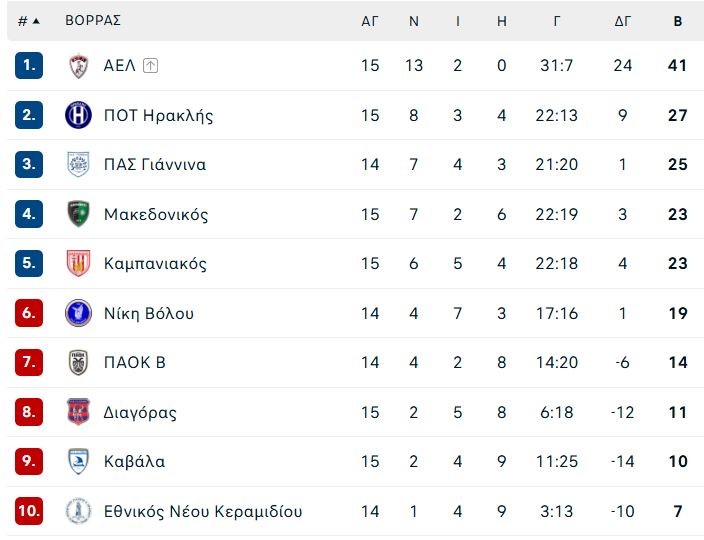Sort by Ν wins column header
The width and height of the screenshot is (704, 540).
pyautogui.click(x=414, y=21)
